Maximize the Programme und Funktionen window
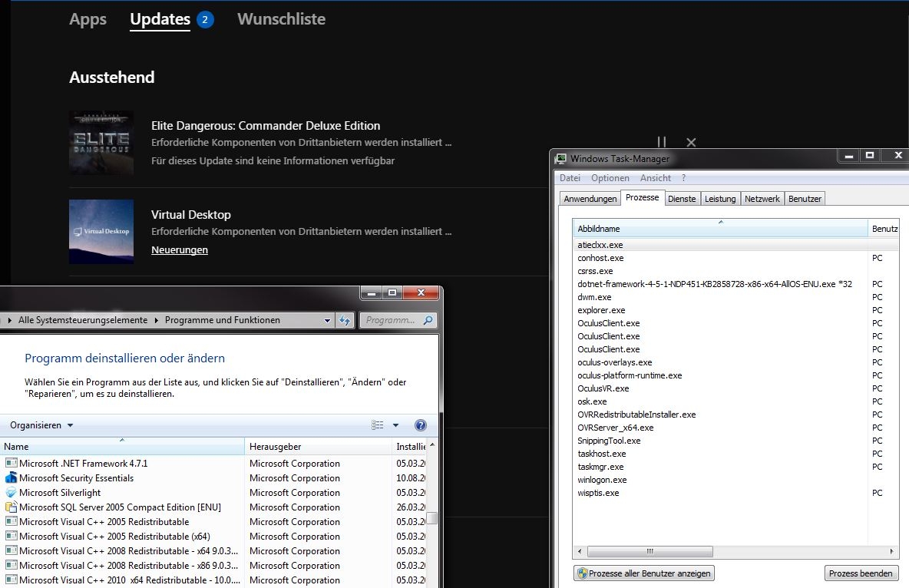 [392, 292]
